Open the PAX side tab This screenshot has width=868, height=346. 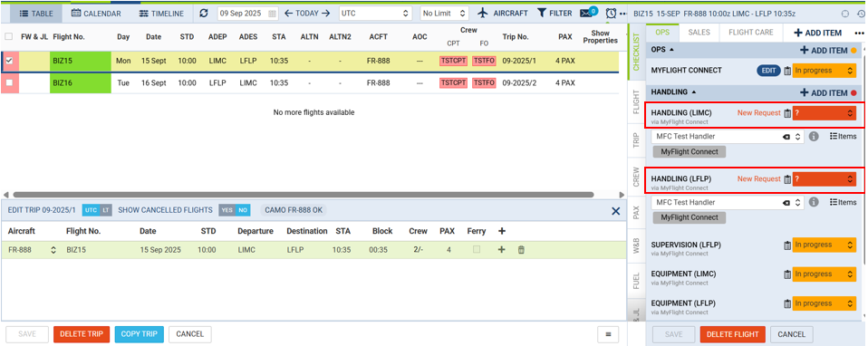pyautogui.click(x=636, y=213)
